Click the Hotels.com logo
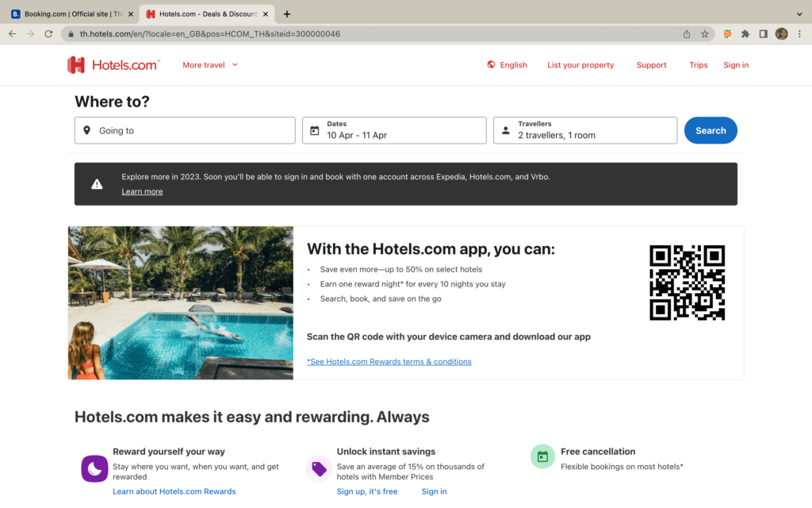This screenshot has height=508, width=812. (x=113, y=64)
